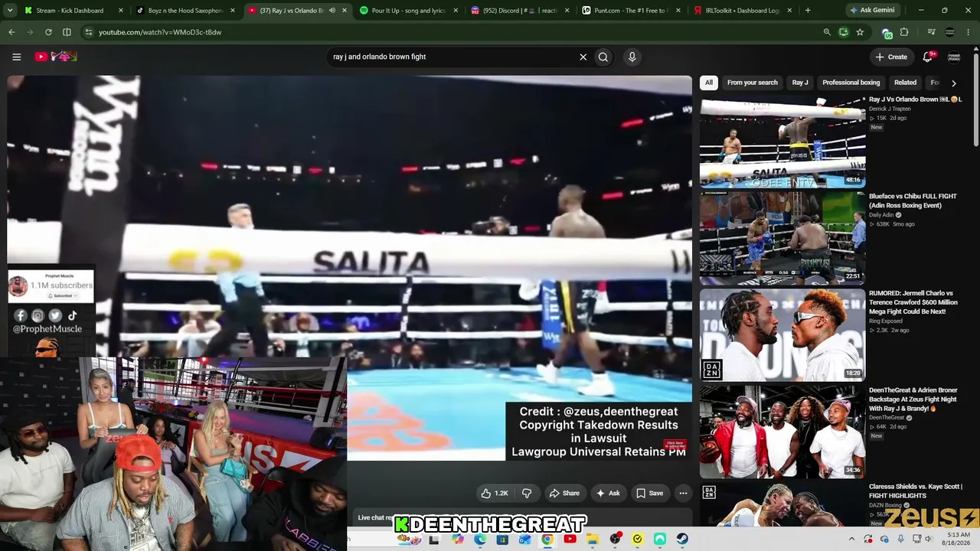This screenshot has width=980, height=551.
Task: Toggle the side panel icon in toolbar
Action: (x=67, y=32)
